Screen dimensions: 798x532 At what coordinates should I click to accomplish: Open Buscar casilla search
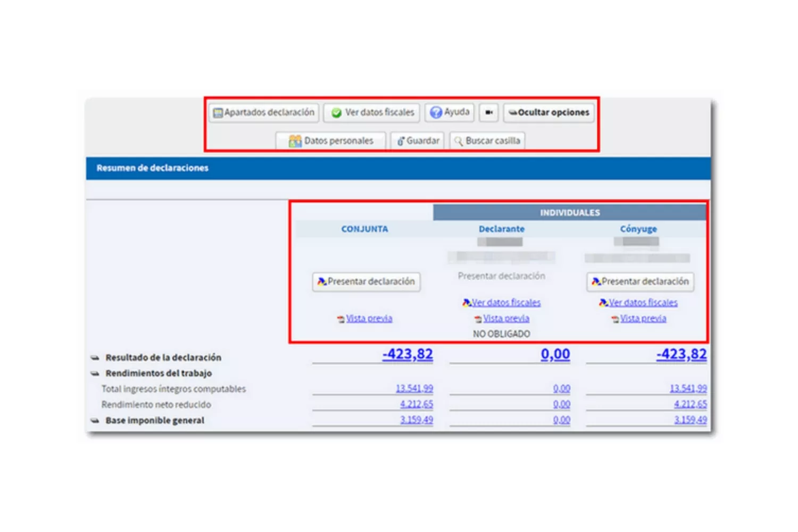pyautogui.click(x=487, y=141)
